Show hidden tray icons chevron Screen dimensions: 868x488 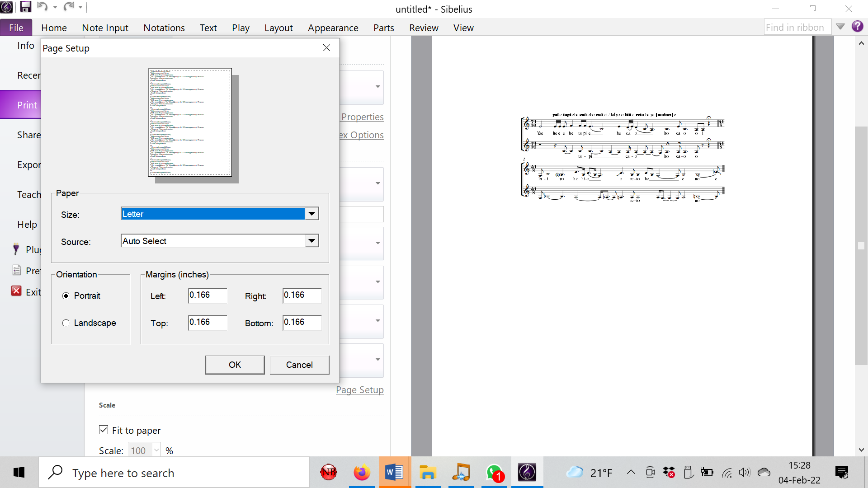(x=631, y=473)
